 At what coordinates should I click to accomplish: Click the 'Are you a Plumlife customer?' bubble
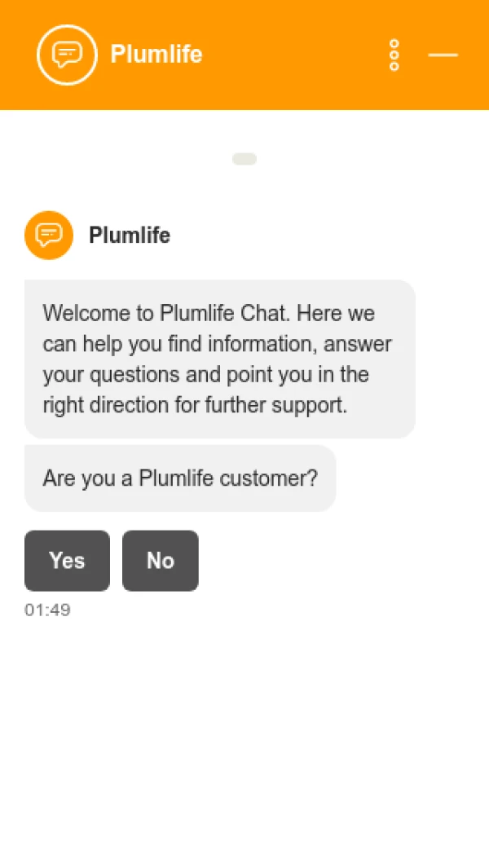[x=180, y=478]
